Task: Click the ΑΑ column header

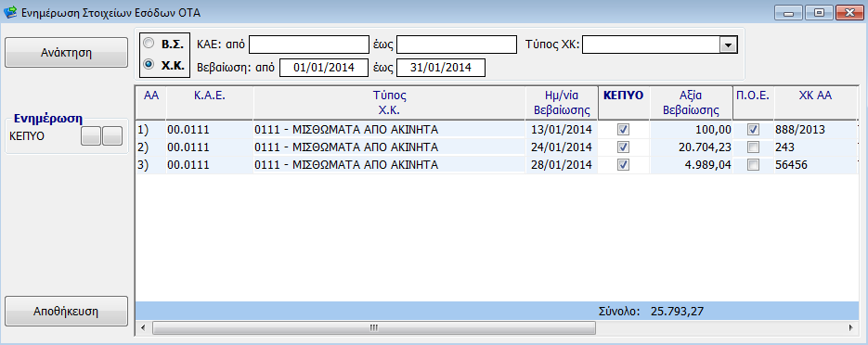Action: pyautogui.click(x=151, y=102)
